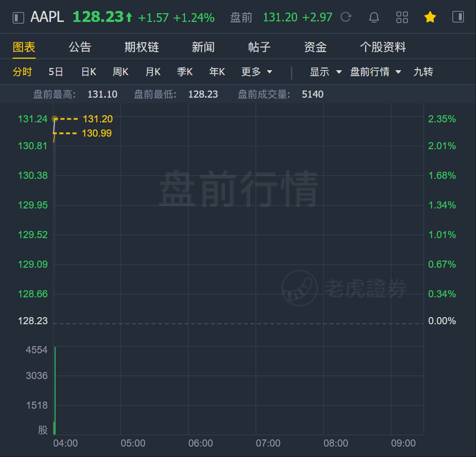Viewport: 476px width, 457px height.
Task: Click the 盘前最低 value 128.23
Action: click(203, 94)
